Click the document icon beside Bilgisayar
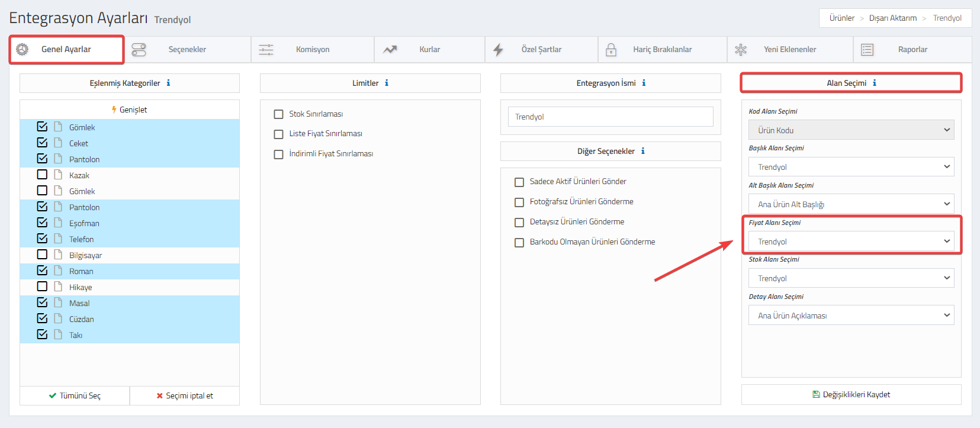This screenshot has height=428, width=980. (x=58, y=255)
